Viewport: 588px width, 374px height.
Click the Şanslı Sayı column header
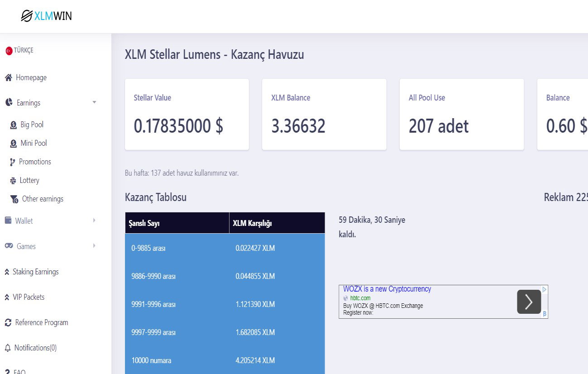177,223
